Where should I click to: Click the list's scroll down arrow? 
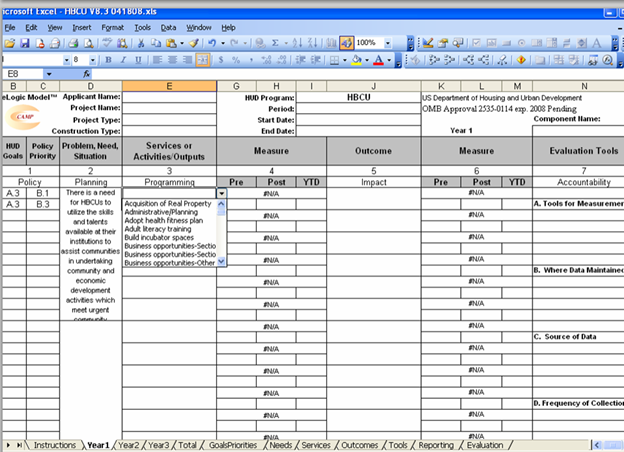221,261
